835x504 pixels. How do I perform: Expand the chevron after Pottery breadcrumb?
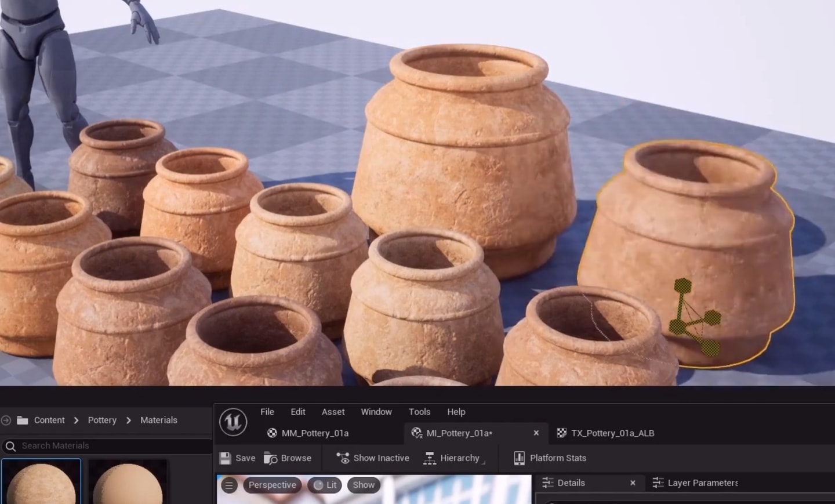[x=129, y=420]
